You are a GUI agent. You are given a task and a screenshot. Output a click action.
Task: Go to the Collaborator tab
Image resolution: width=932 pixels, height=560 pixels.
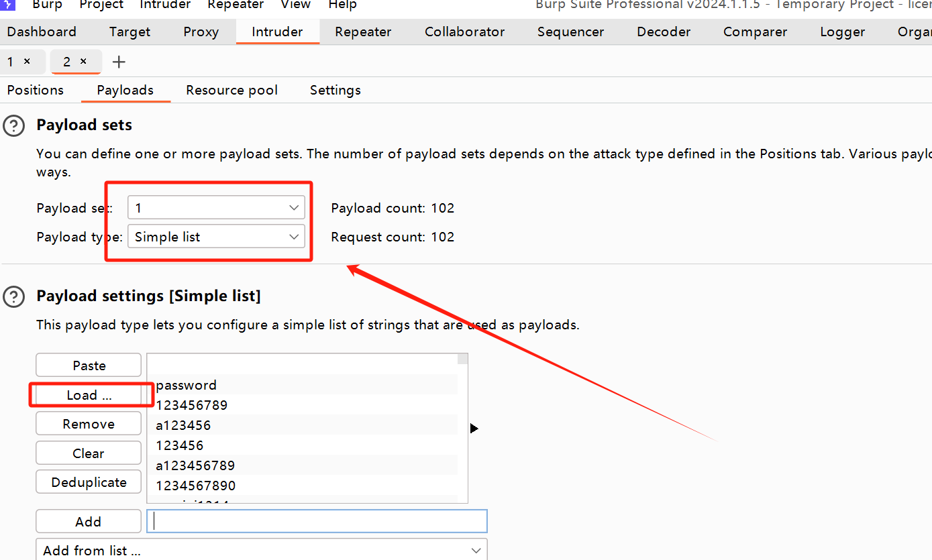(x=464, y=32)
